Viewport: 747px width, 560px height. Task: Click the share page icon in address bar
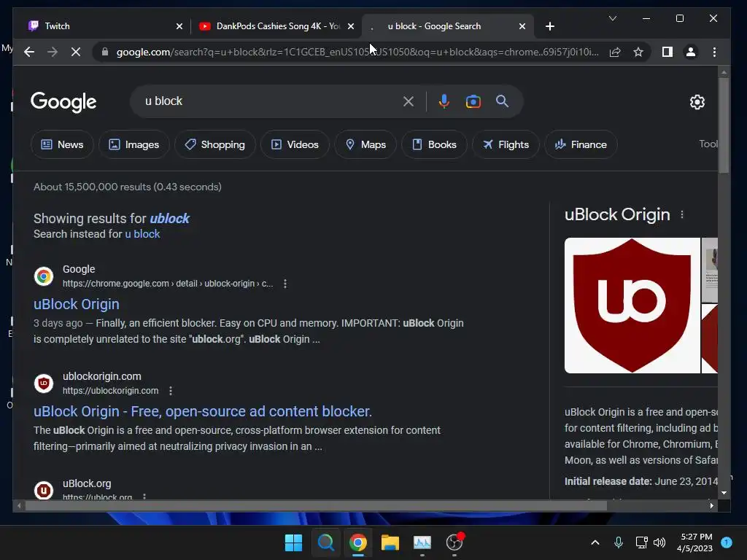click(615, 52)
